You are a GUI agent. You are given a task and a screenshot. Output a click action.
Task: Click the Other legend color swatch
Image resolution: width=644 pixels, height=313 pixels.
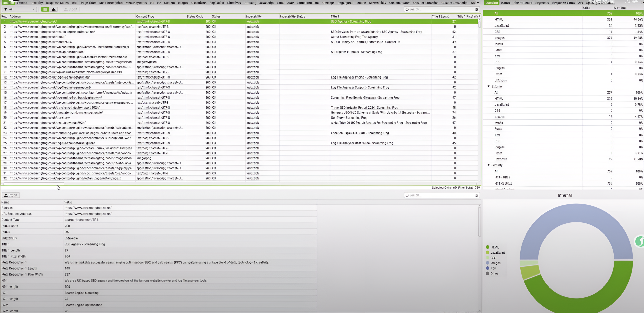[x=488, y=274]
